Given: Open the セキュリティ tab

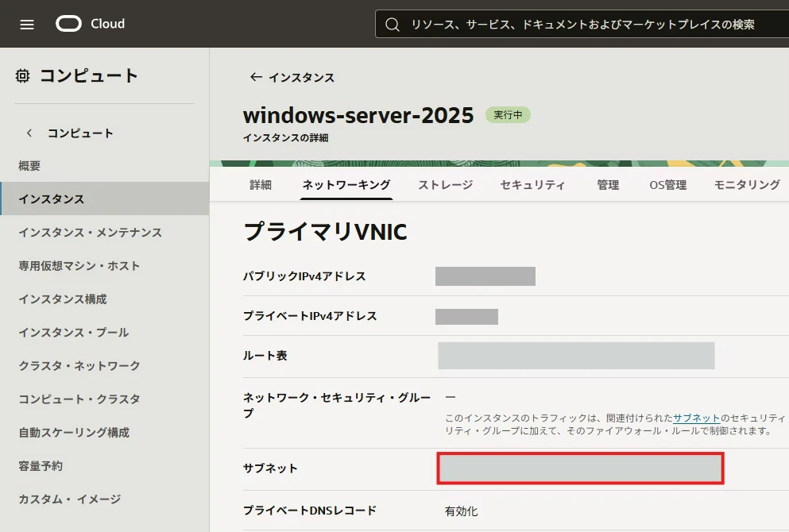Looking at the screenshot, I should click(x=532, y=185).
